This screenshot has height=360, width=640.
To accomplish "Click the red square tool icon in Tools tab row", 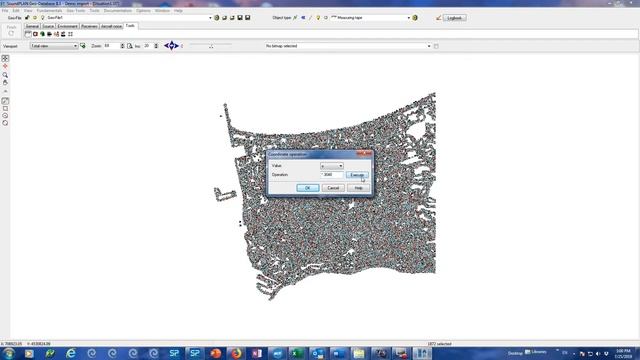I will point(36,34).
